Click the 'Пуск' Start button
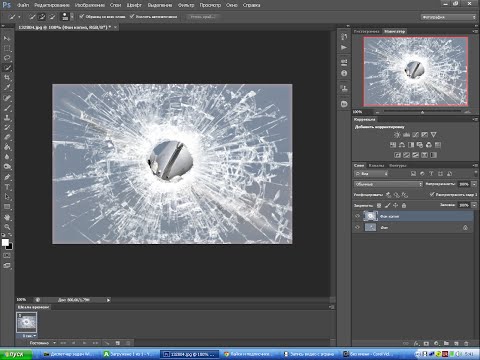The width and height of the screenshot is (480, 360). [x=16, y=354]
